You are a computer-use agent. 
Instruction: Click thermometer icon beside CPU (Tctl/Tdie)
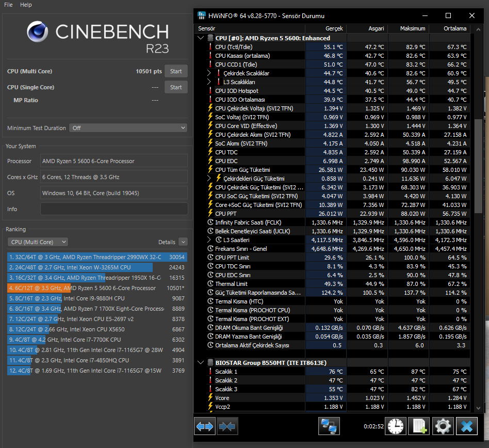tap(210, 47)
